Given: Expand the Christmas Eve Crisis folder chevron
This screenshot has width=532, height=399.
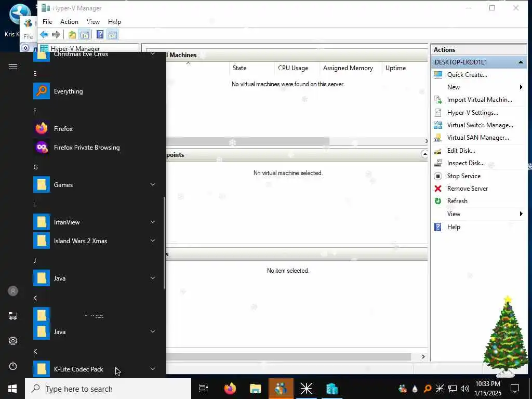Looking at the screenshot, I should 153,54.
